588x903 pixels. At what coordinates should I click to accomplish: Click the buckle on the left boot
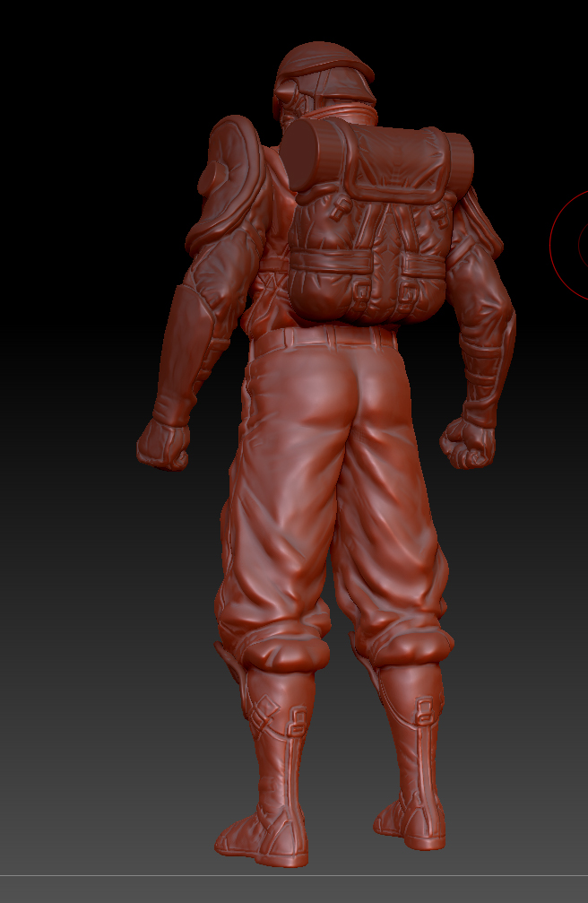coord(298,721)
